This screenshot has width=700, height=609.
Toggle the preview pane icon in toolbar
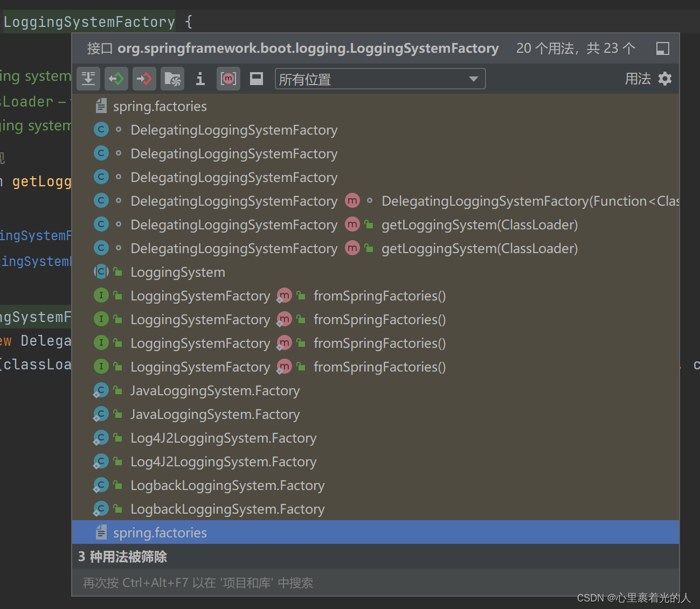pyautogui.click(x=257, y=79)
